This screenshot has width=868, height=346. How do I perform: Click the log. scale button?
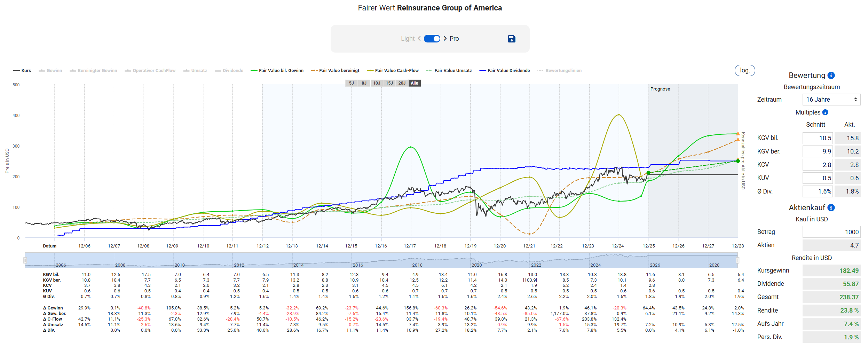click(x=744, y=70)
